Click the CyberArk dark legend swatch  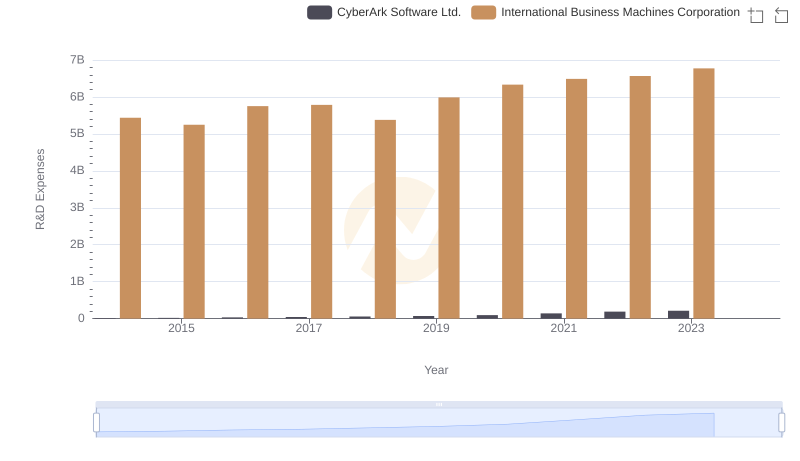[319, 12]
